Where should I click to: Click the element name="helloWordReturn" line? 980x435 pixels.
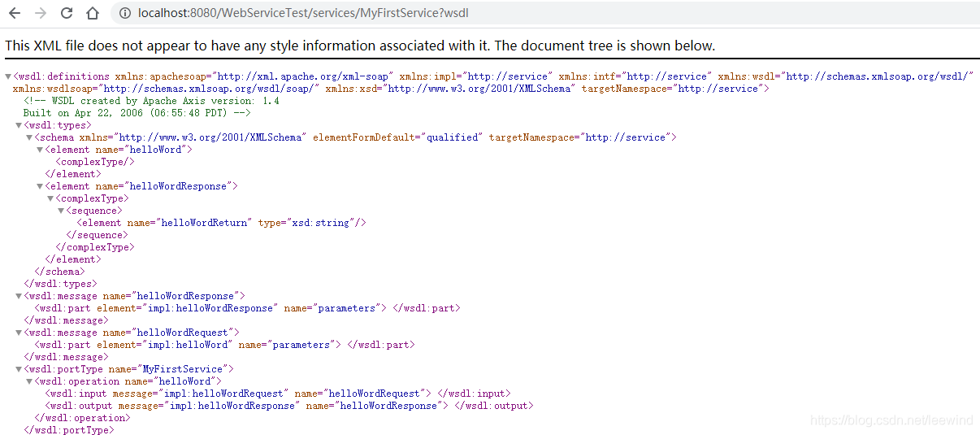tap(222, 223)
